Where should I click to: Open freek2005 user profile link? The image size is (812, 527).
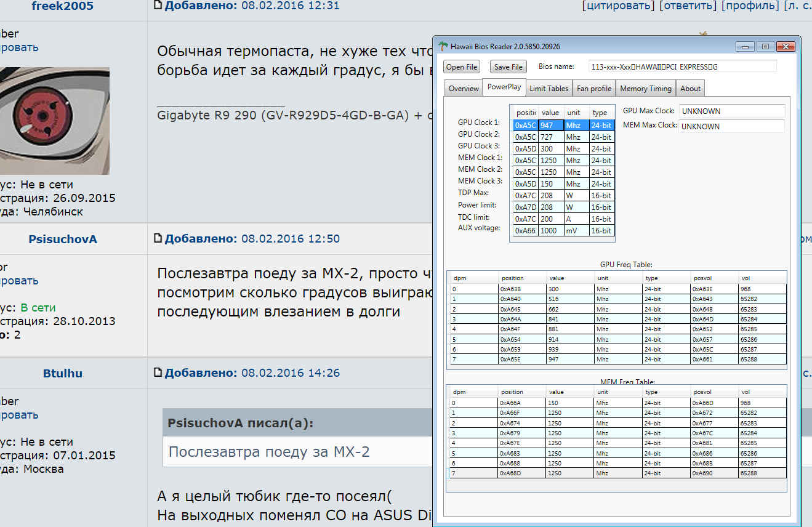(x=63, y=6)
